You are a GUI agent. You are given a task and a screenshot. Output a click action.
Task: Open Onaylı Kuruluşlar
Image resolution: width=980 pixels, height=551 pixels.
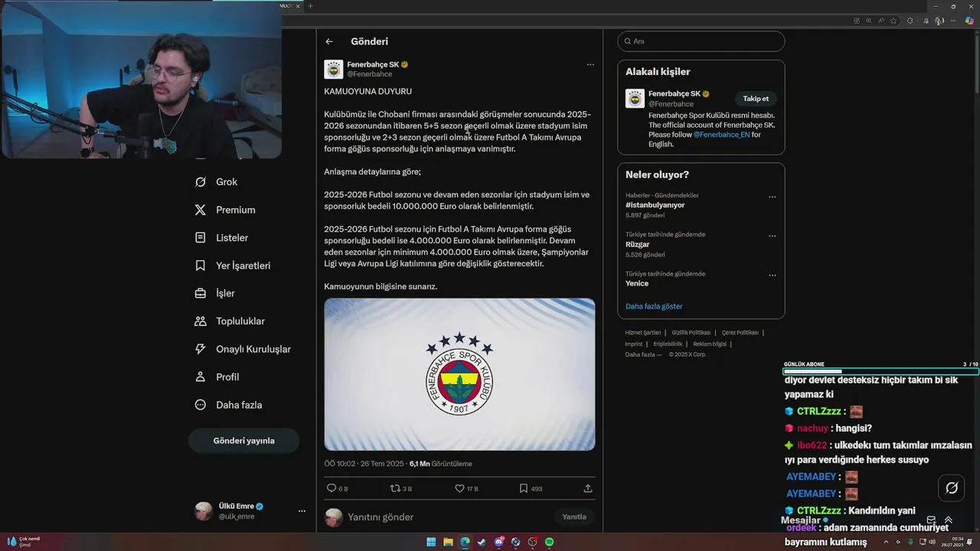pyautogui.click(x=243, y=349)
